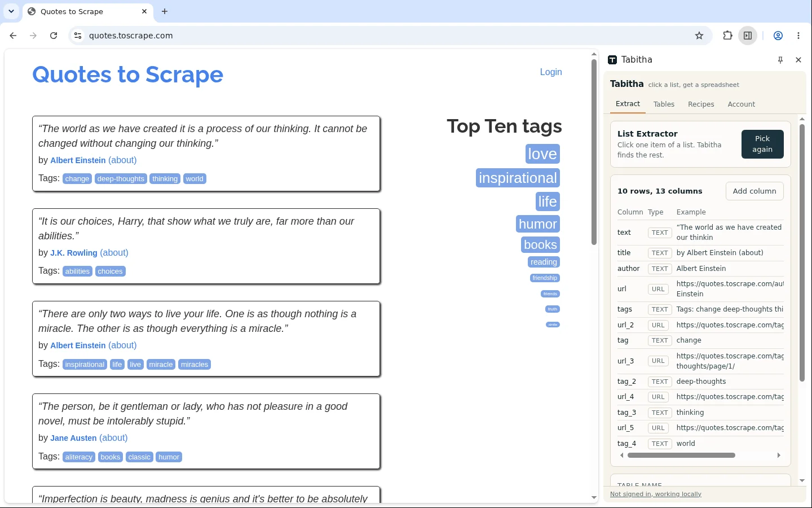The width and height of the screenshot is (812, 508).
Task: Reload the page with refresh icon
Action: pyautogui.click(x=54, y=36)
